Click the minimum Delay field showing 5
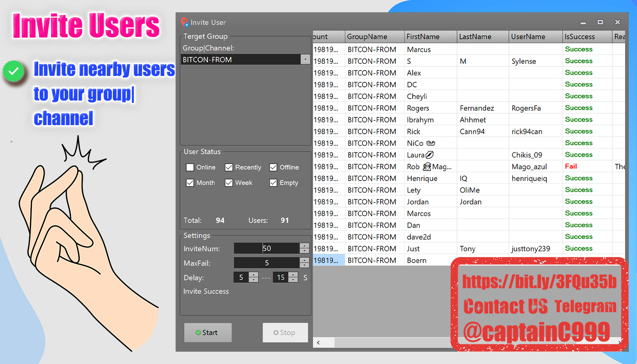 [241, 278]
